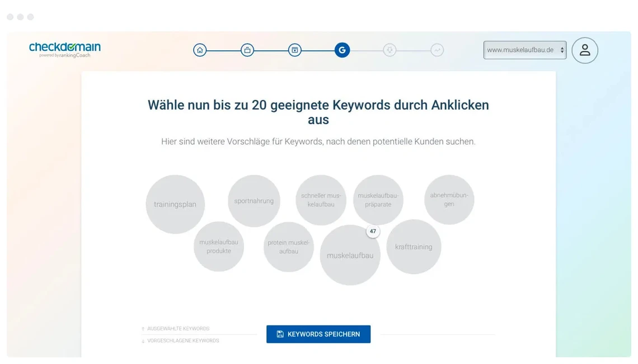The width and height of the screenshot is (638, 364).
Task: Select 'schneller muskelaufbau' keyword bubble
Action: 321,200
